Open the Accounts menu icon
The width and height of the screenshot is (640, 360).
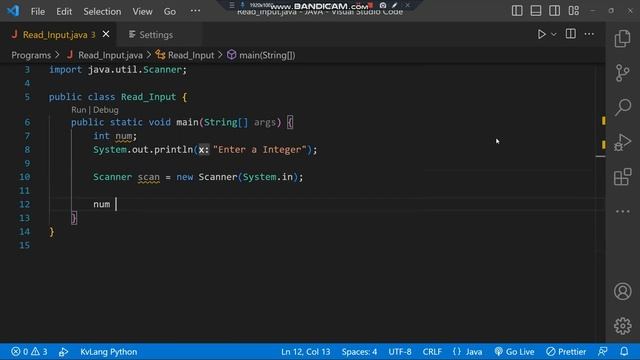623,291
